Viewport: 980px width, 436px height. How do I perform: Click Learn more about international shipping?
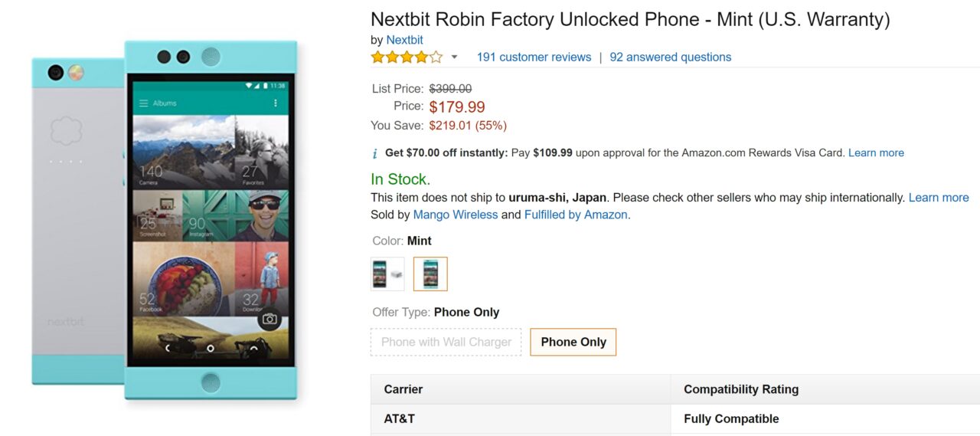pos(939,198)
